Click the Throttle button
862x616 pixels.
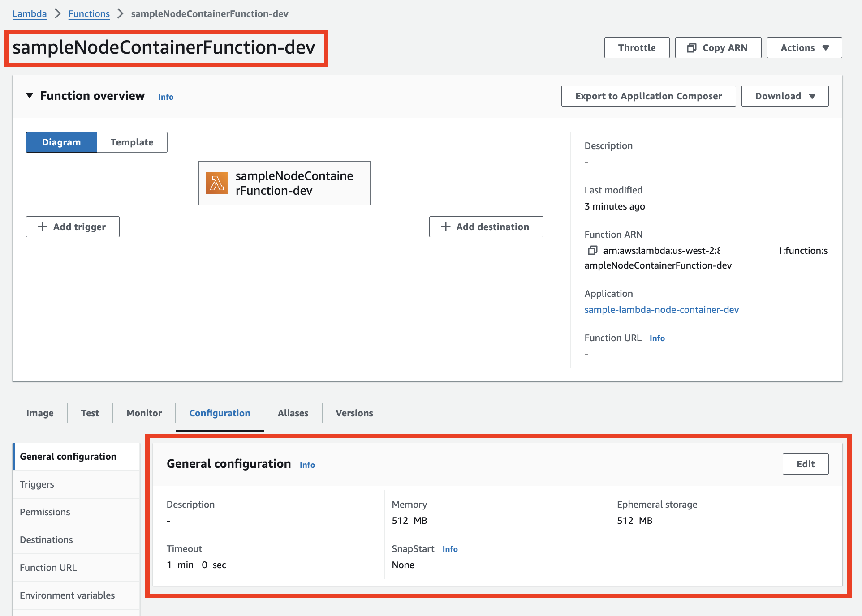coord(636,47)
